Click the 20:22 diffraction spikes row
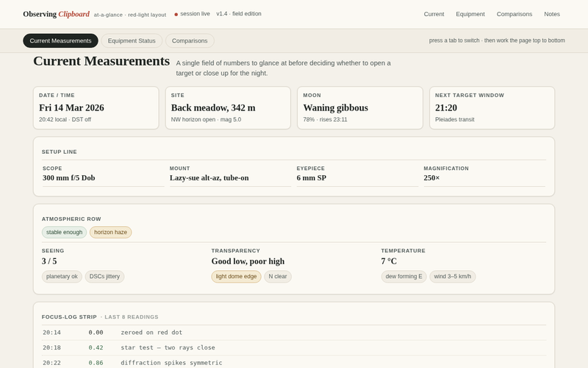The image size is (588, 368). coord(294,363)
